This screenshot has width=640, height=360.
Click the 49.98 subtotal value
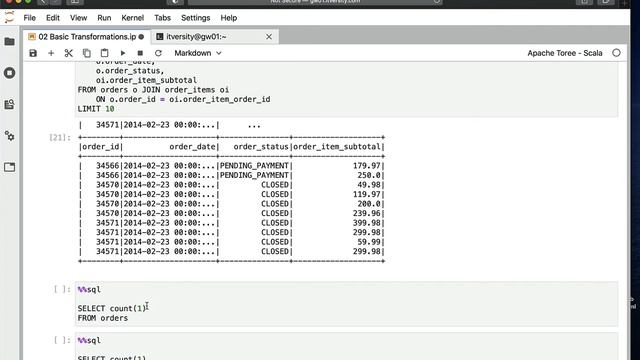tap(369, 185)
